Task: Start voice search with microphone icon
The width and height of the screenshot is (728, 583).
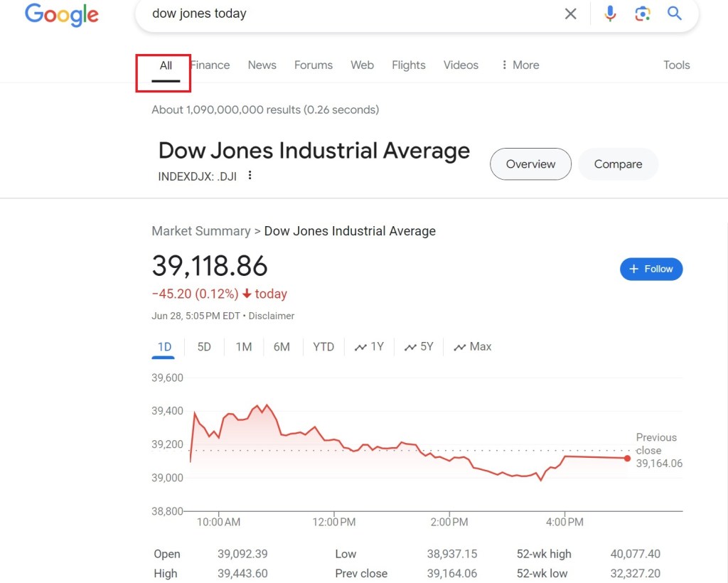Action: click(x=610, y=14)
